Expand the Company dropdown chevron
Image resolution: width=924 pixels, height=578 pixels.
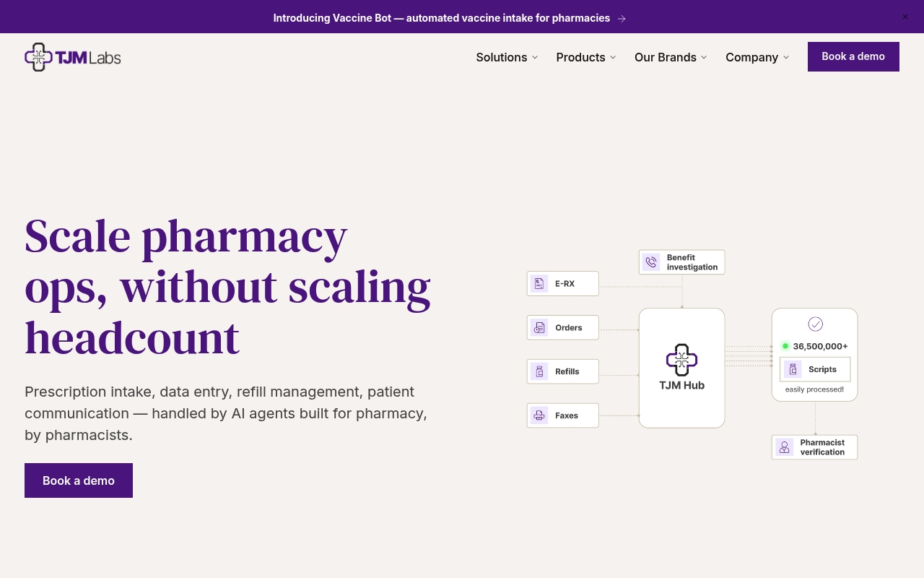pyautogui.click(x=786, y=57)
